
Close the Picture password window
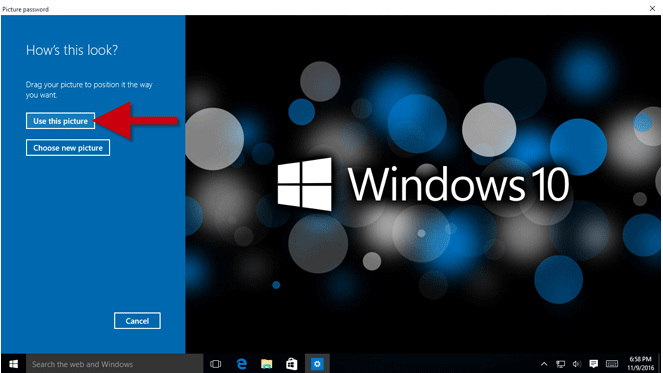(x=652, y=8)
